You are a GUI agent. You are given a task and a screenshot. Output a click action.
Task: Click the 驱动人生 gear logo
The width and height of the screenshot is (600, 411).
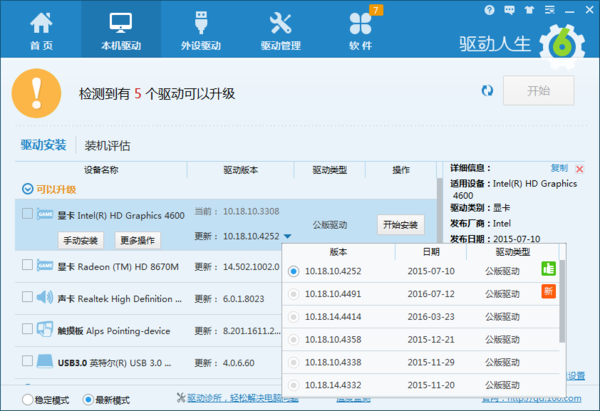point(562,47)
